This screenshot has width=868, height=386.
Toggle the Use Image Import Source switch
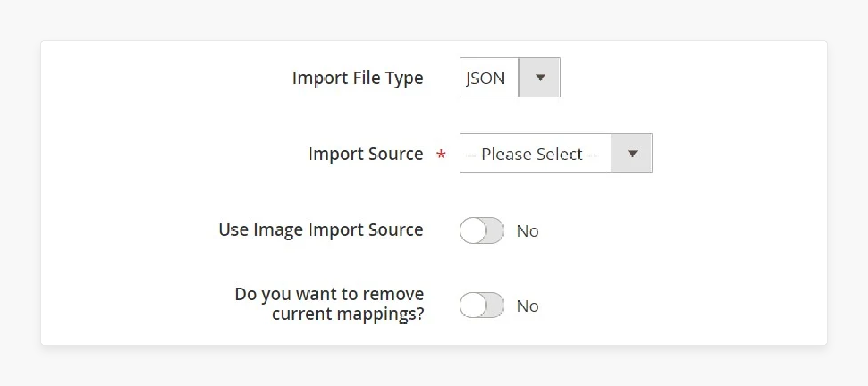482,231
